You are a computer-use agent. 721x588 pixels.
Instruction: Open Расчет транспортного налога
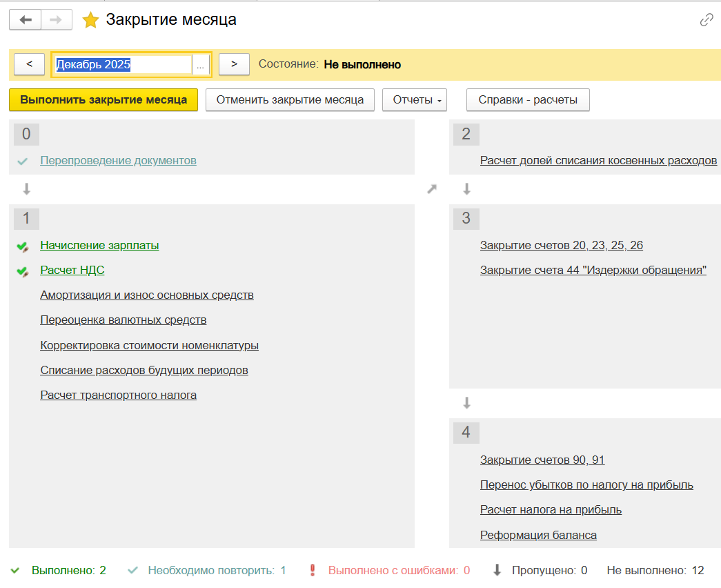[x=118, y=395]
